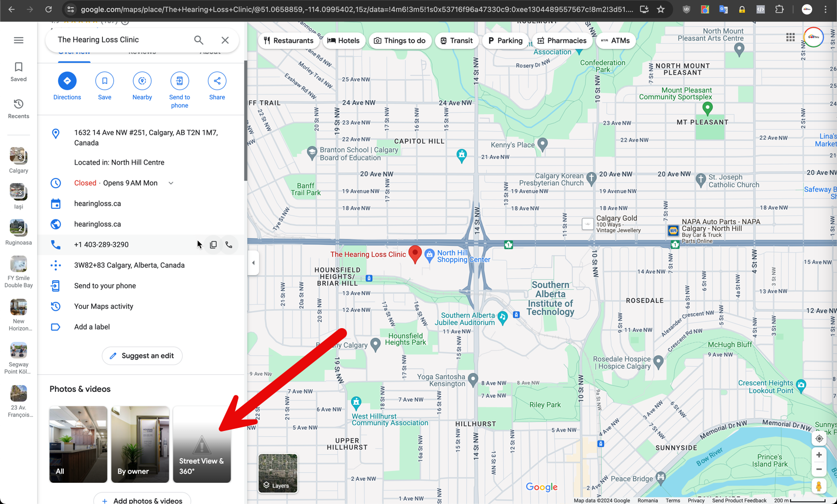
Task: Click NAPA Auto Parts map marker
Action: coord(673,231)
